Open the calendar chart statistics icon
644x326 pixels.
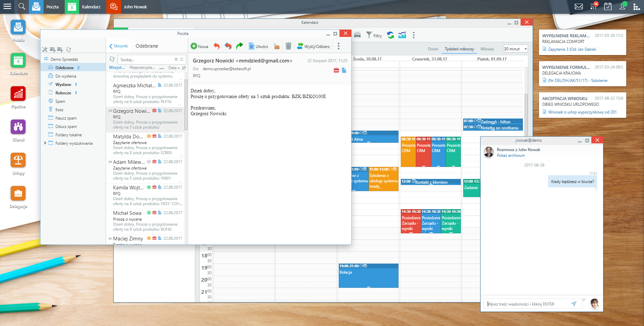pyautogui.click(x=402, y=35)
